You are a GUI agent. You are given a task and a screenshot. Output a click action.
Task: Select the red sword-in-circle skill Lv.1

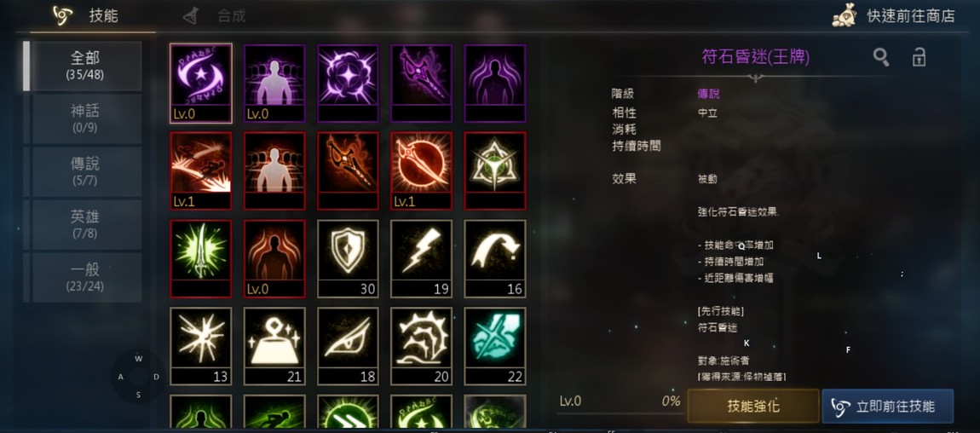(421, 170)
